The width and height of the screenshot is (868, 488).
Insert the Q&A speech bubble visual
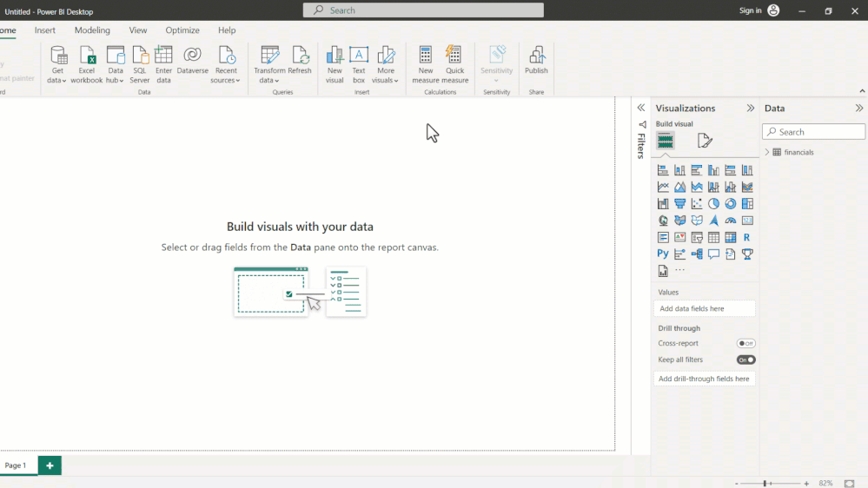point(713,254)
